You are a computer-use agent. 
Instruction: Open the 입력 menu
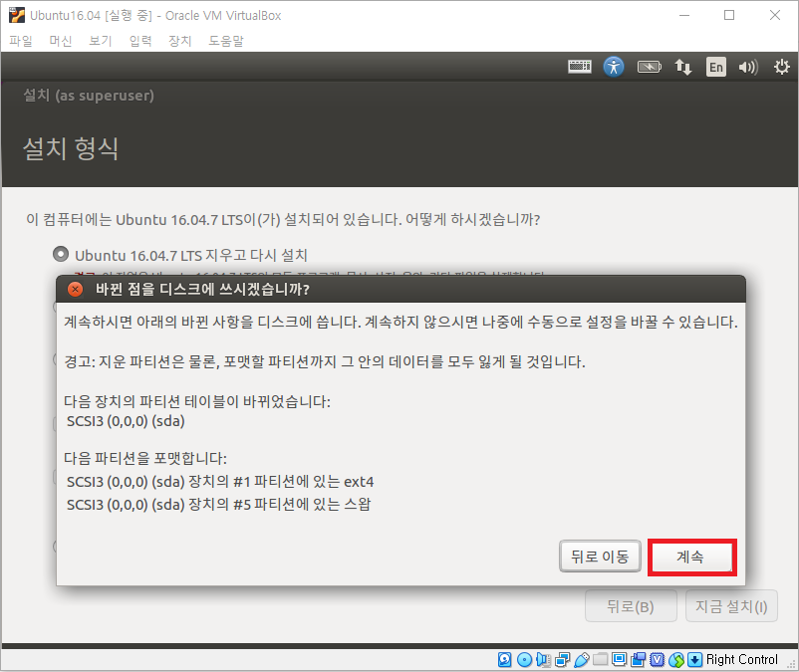[140, 41]
